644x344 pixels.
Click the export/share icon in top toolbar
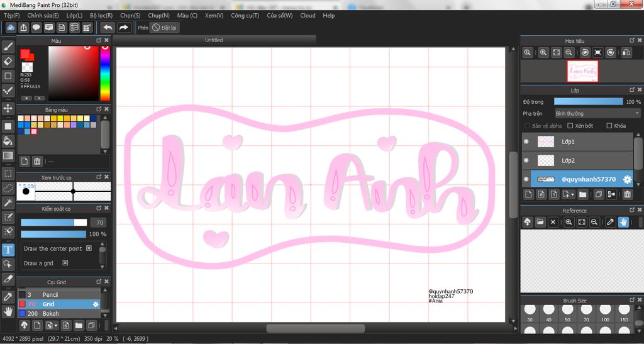23,28
